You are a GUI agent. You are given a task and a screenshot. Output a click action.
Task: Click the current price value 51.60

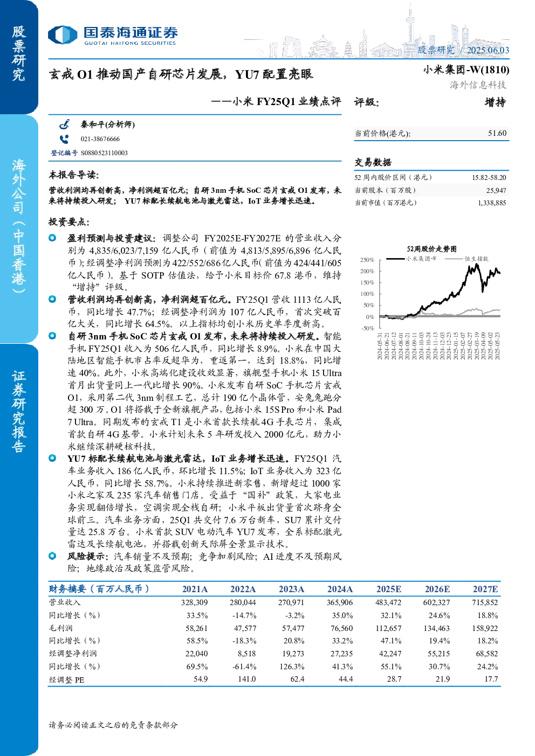click(x=497, y=133)
